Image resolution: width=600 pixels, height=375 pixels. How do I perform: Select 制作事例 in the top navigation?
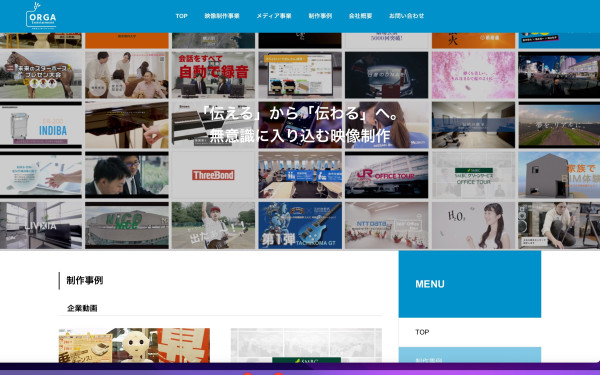tap(320, 16)
